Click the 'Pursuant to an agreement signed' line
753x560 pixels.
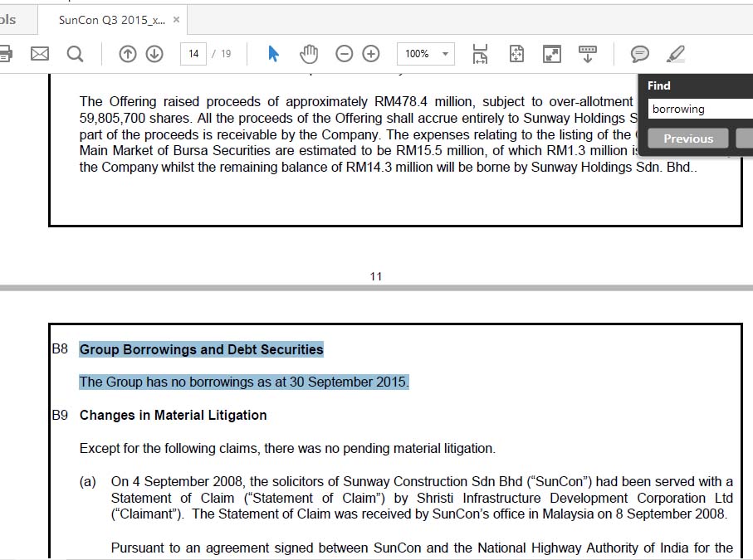pos(422,548)
